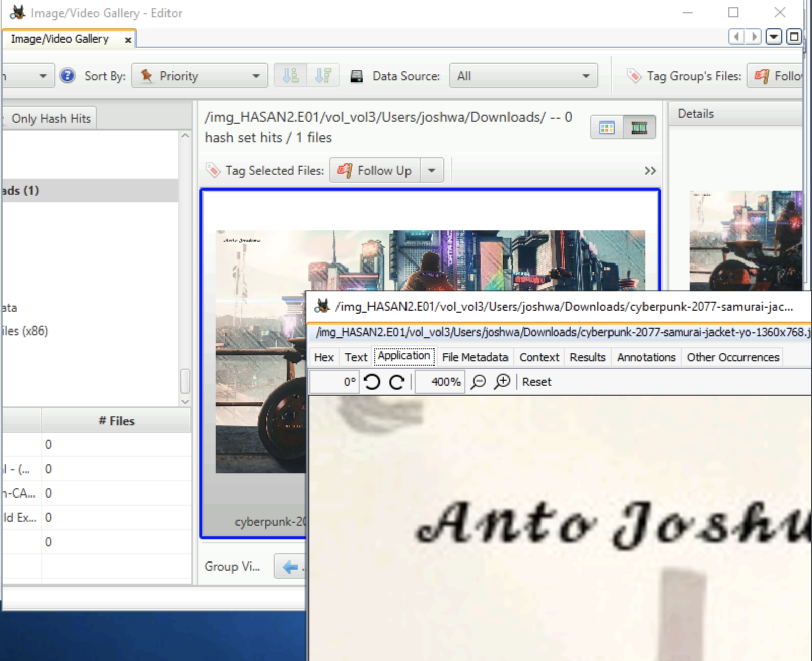Click the tree panel scrollbar thumb
The image size is (812, 661).
tap(185, 381)
